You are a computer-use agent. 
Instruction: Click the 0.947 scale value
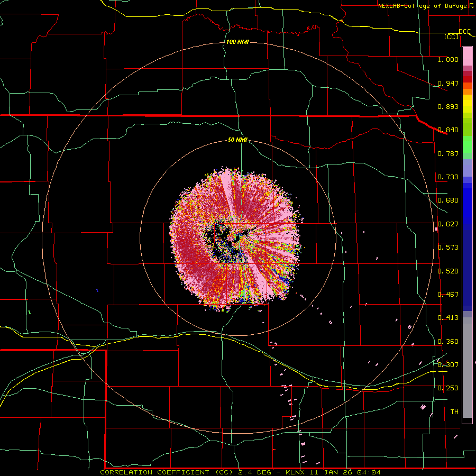coord(448,83)
